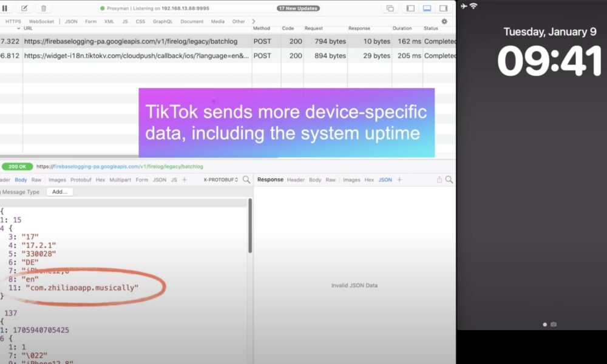
Task: Click the timestamp value 1705940705425
Action: 41,330
